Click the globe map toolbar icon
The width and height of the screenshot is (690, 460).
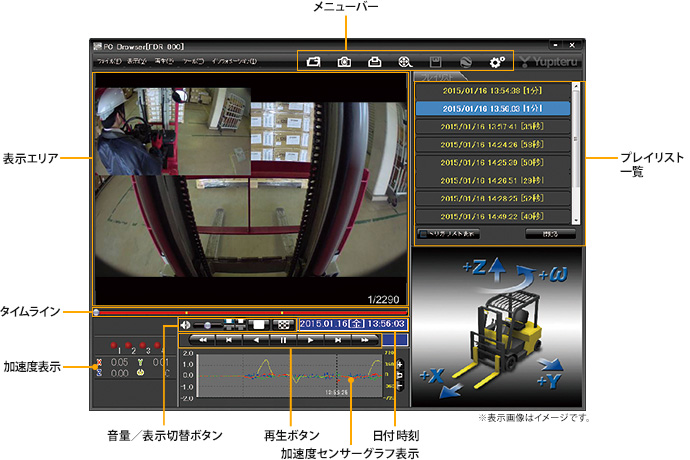466,62
